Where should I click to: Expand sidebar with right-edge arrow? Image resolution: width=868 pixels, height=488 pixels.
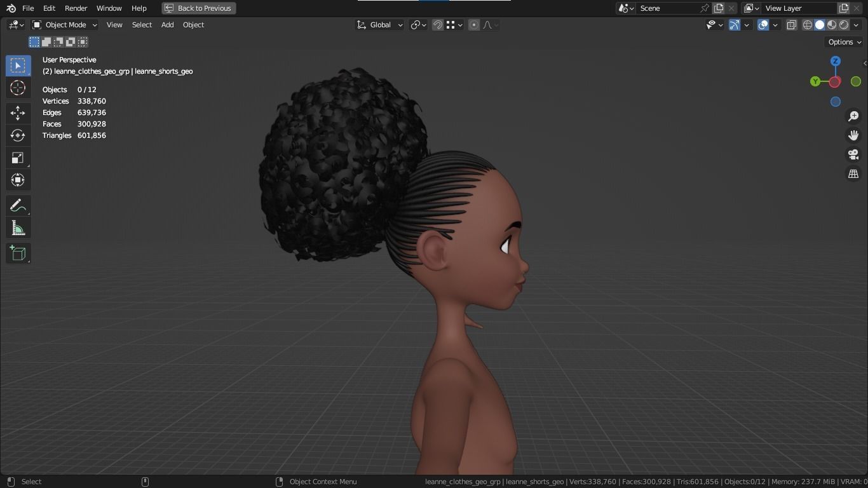point(865,64)
